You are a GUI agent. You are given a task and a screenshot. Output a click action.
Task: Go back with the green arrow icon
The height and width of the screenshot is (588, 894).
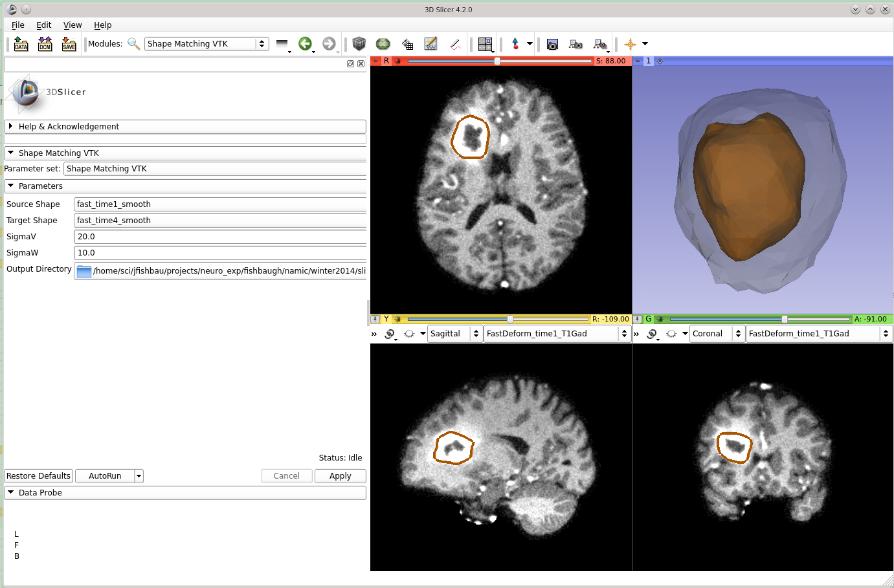(305, 44)
